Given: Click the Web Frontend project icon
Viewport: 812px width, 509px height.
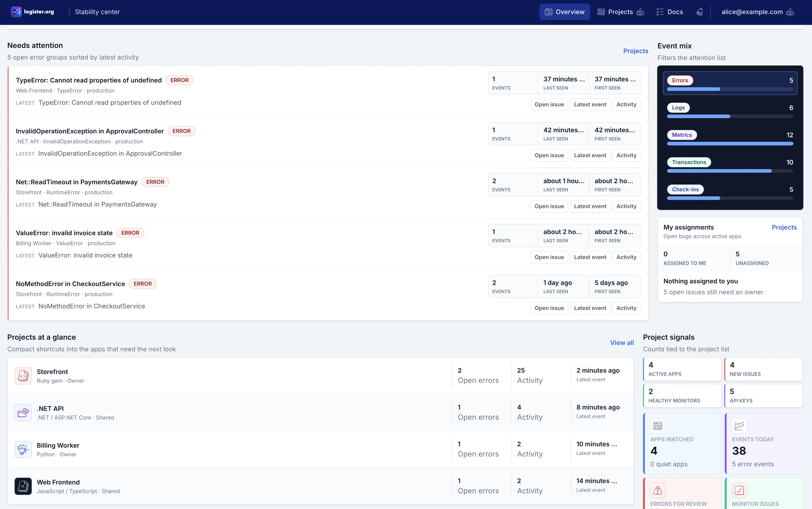Looking at the screenshot, I should click(x=23, y=486).
